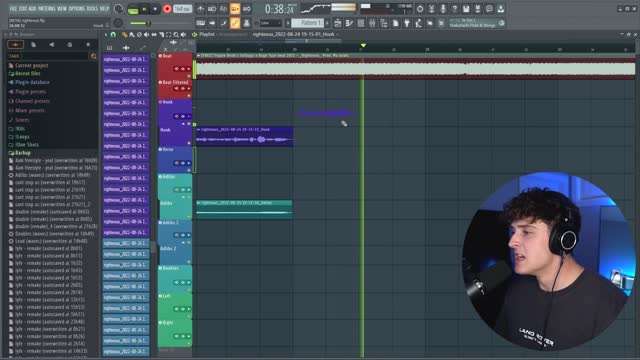This screenshot has width=640, height=360.
Task: Click the 0:38 time display
Action: click(x=280, y=9)
